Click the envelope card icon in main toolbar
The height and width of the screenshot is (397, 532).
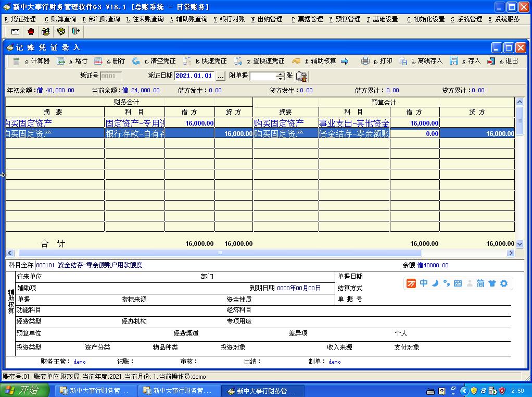(15, 32)
